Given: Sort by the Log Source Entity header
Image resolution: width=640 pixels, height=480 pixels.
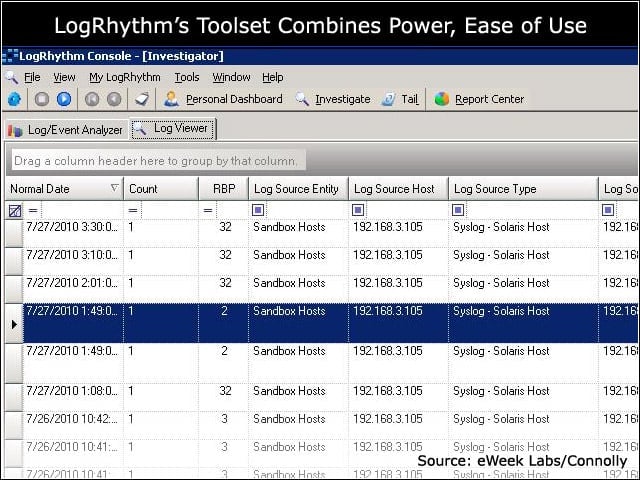Looking at the screenshot, I should point(298,189).
